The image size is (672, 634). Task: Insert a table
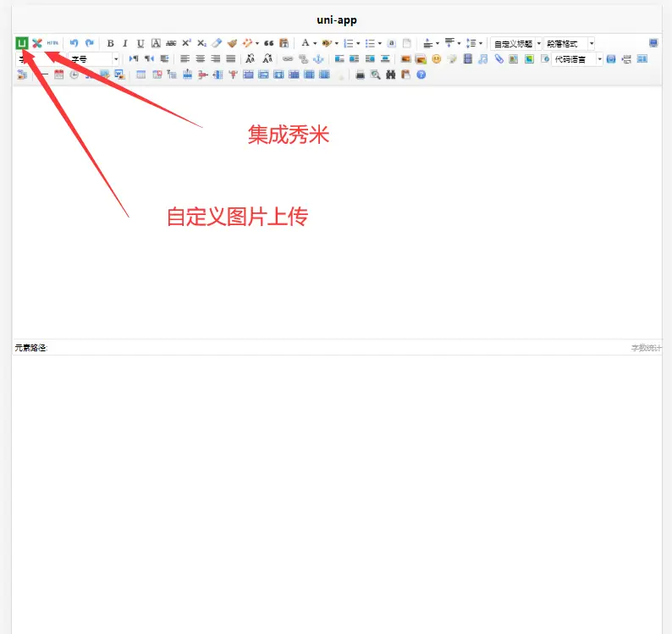(140, 74)
